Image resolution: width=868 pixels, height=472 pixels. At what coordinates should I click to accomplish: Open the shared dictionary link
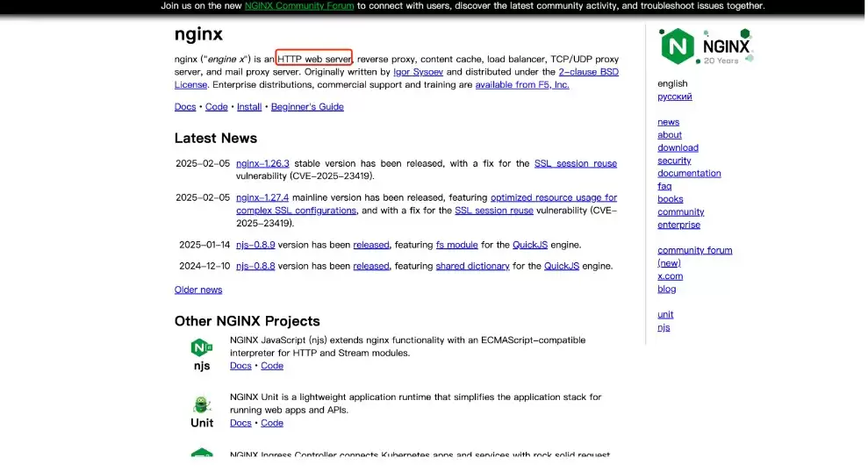pyautogui.click(x=472, y=266)
